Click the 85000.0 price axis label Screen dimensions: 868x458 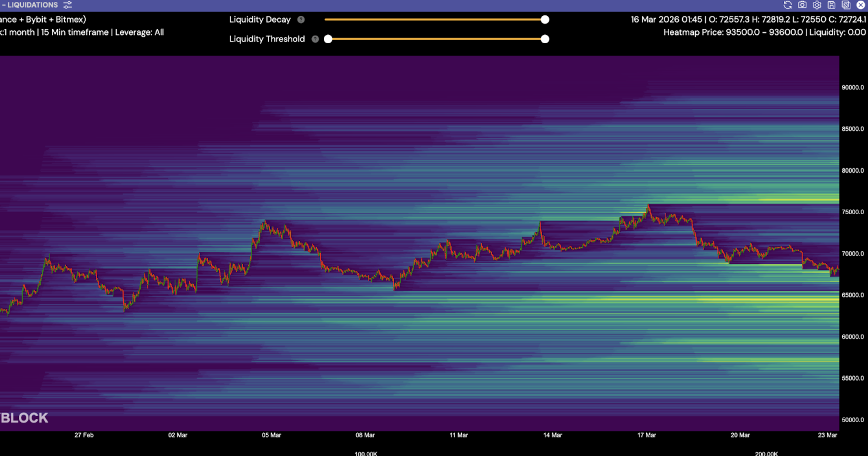[853, 129]
